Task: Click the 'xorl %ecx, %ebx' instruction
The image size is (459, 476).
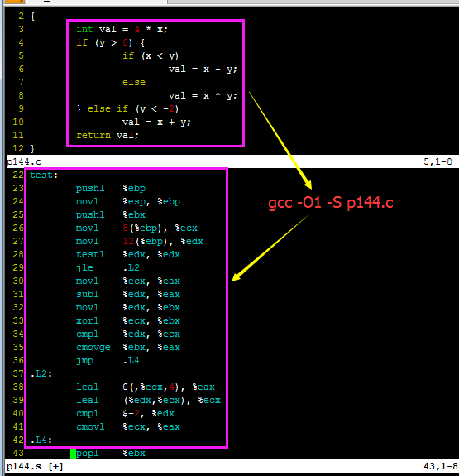Action: (x=127, y=320)
